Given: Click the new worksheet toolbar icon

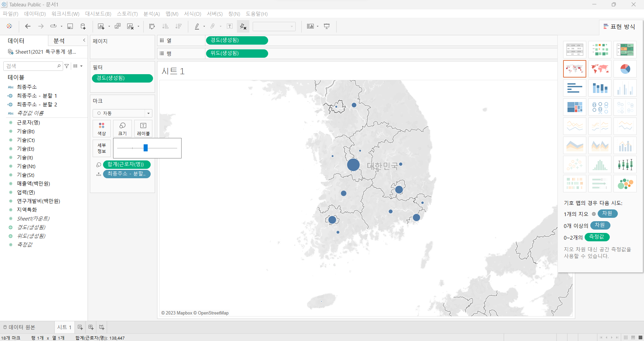Looking at the screenshot, I should point(101,26).
